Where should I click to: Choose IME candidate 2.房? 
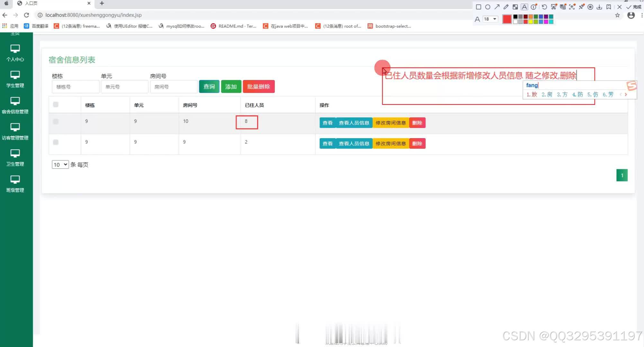click(x=547, y=94)
